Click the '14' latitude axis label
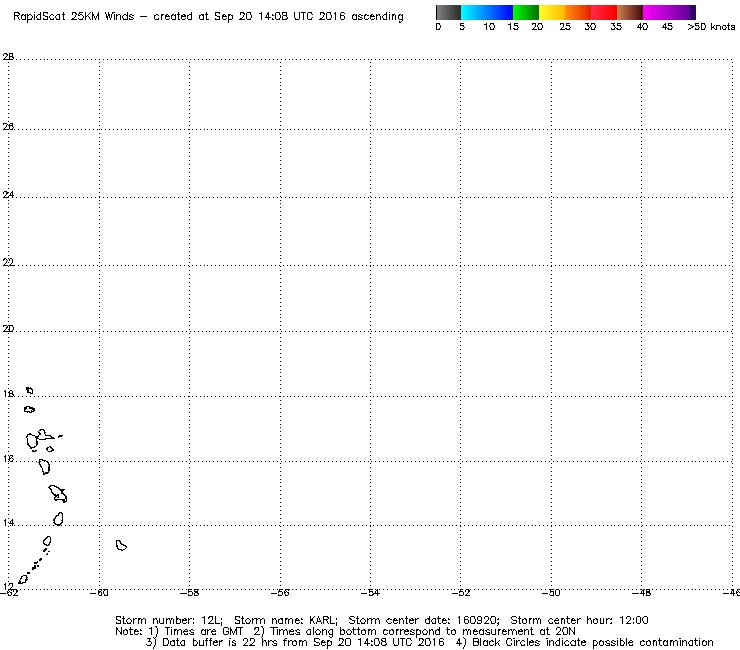The width and height of the screenshot is (740, 650). pyautogui.click(x=8, y=523)
